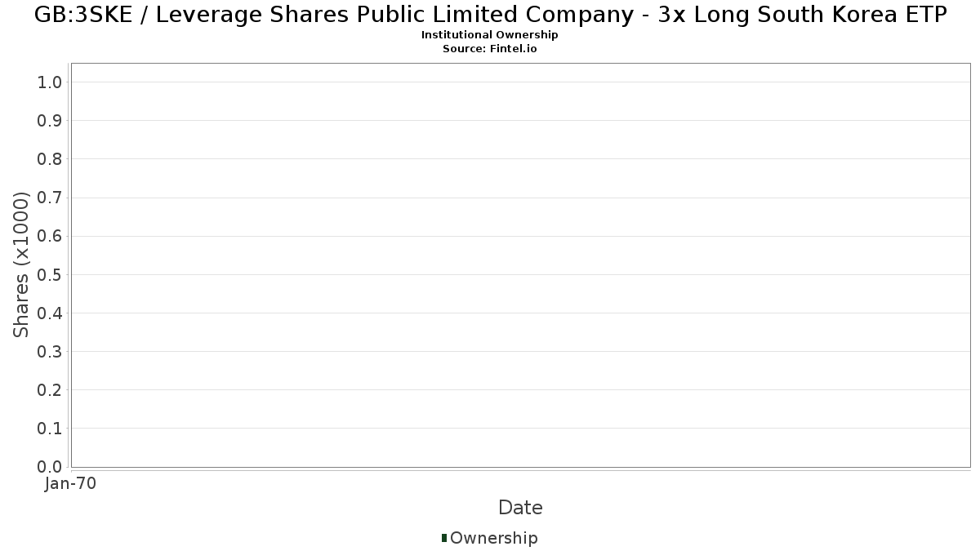This screenshot has width=980, height=551.
Task: Click the chart title GB:3SKE Leverage Shares
Action: pyautogui.click(x=490, y=15)
